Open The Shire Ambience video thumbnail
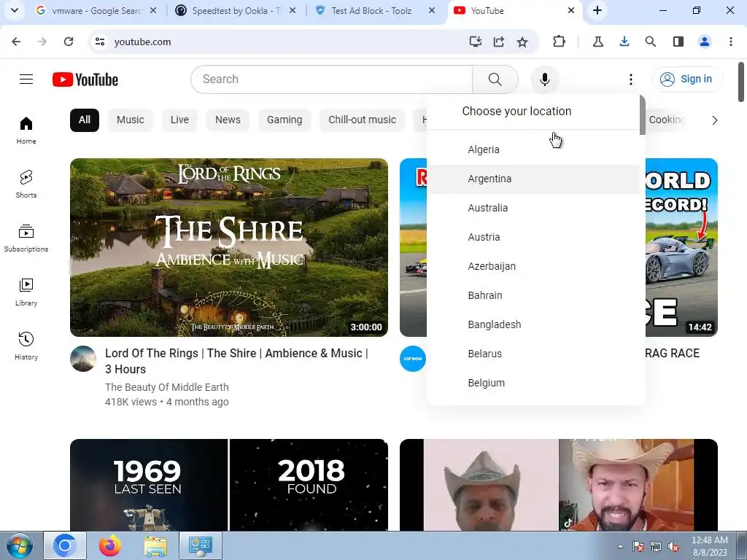 228,248
